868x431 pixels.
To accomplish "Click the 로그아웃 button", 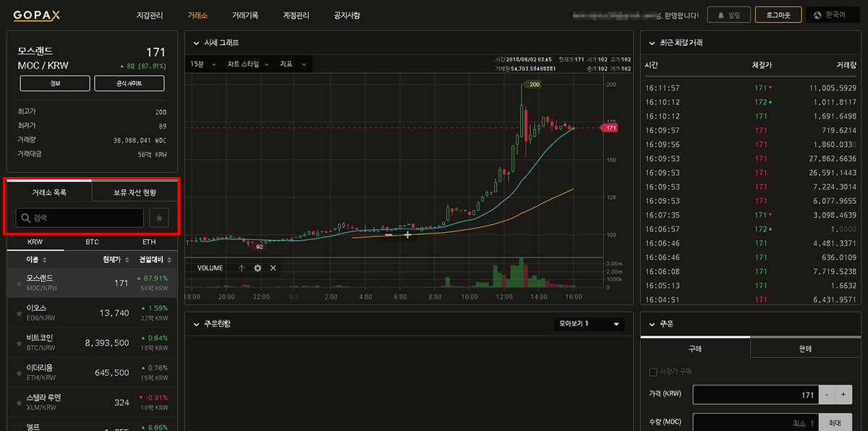I will (778, 15).
